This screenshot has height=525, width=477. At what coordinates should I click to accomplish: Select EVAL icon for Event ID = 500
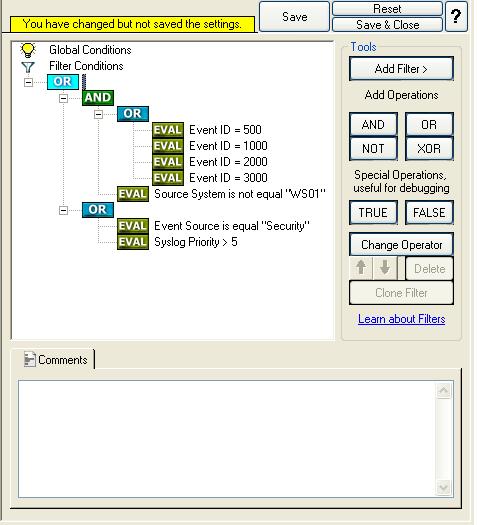point(168,130)
